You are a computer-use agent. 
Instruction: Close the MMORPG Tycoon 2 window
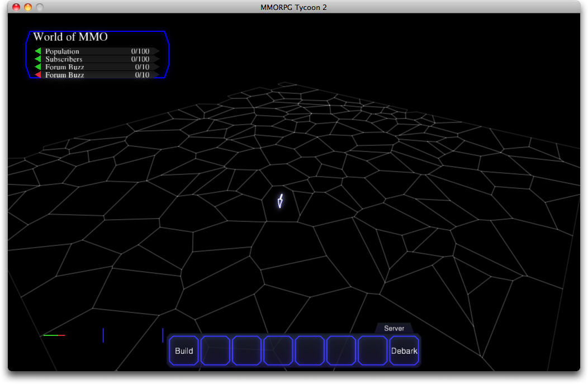coord(16,7)
